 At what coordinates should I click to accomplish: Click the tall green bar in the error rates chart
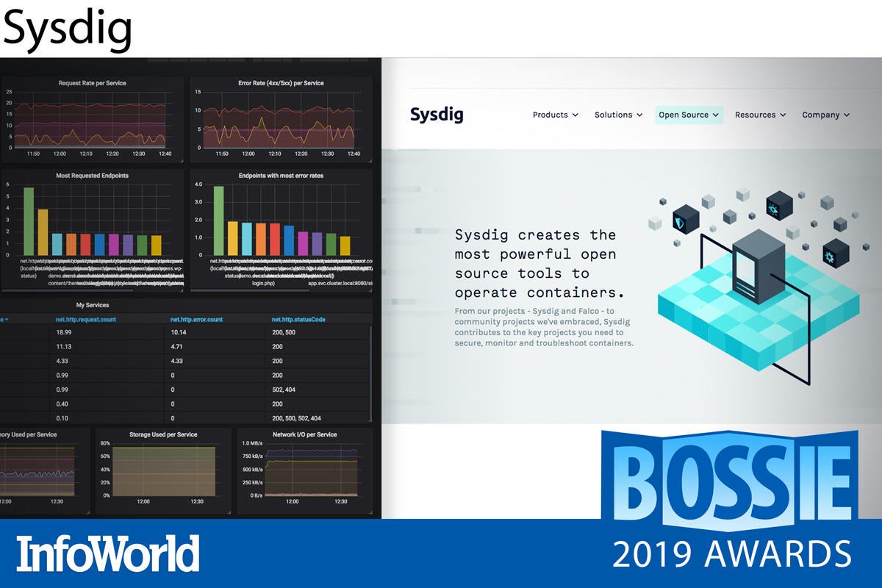click(x=218, y=220)
